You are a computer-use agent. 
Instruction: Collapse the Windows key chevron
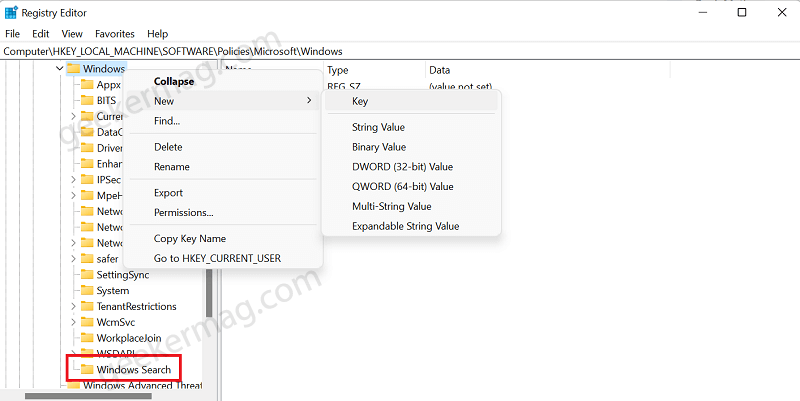[60, 68]
